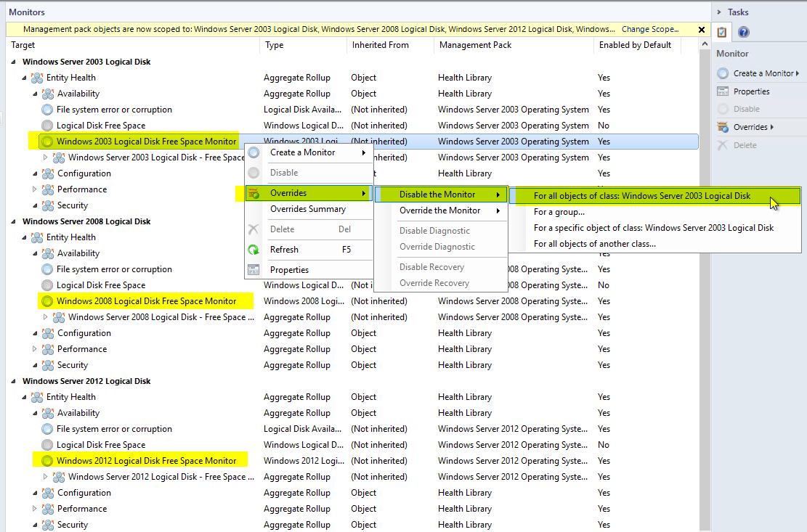Choose 'For a specific object of class' option
Screen dimensions: 807x532
tap(654, 228)
